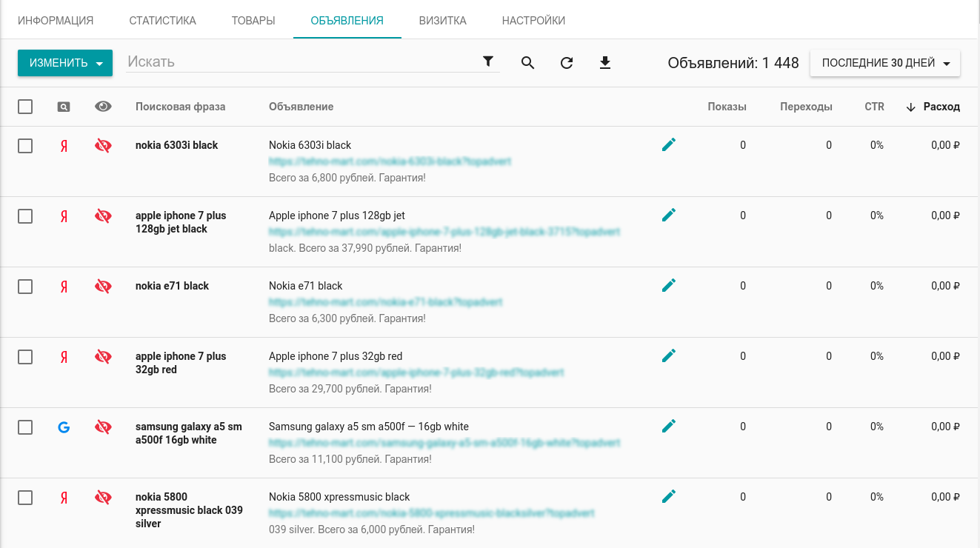The width and height of the screenshot is (980, 548).
Task: Sort by Расход column header
Action: [x=941, y=107]
